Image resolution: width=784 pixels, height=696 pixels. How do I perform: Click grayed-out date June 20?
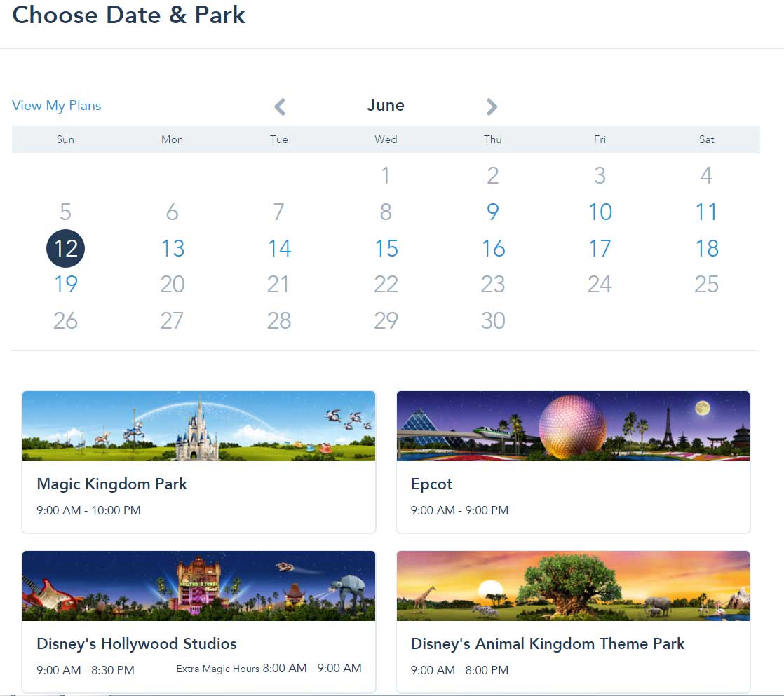tap(173, 285)
